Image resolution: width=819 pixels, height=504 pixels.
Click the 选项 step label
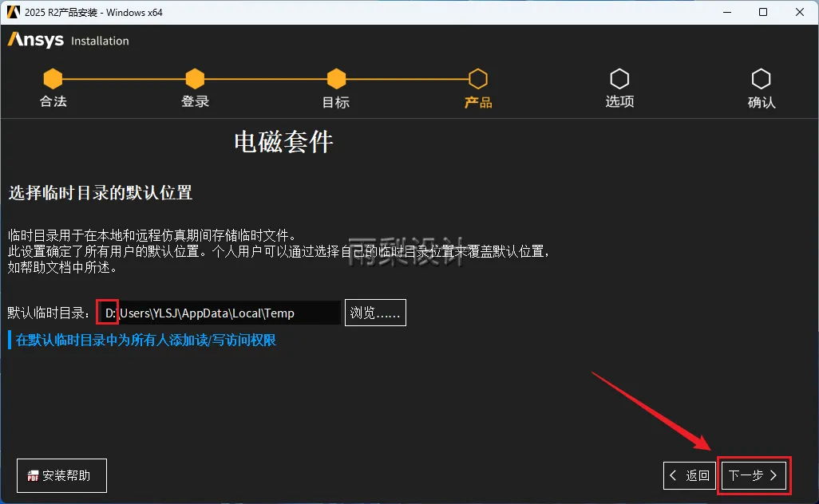(x=619, y=101)
